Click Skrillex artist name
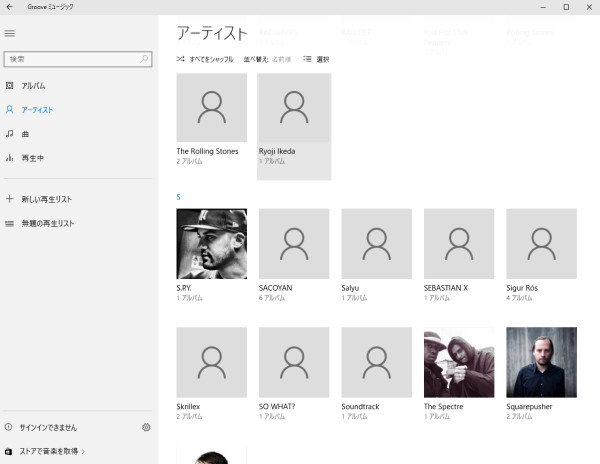 pyautogui.click(x=188, y=406)
